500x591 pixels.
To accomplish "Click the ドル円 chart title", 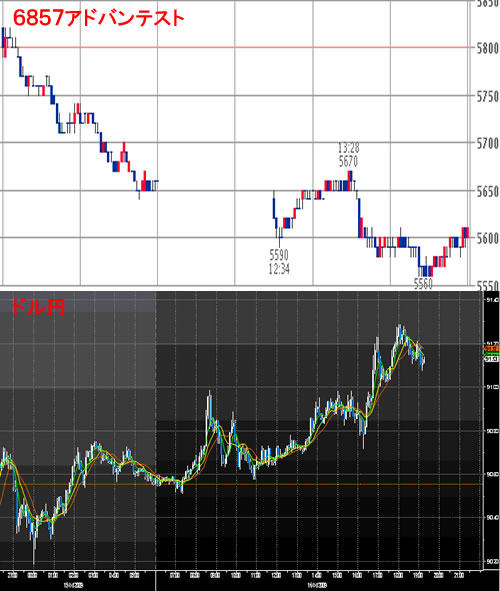I will pos(38,307).
